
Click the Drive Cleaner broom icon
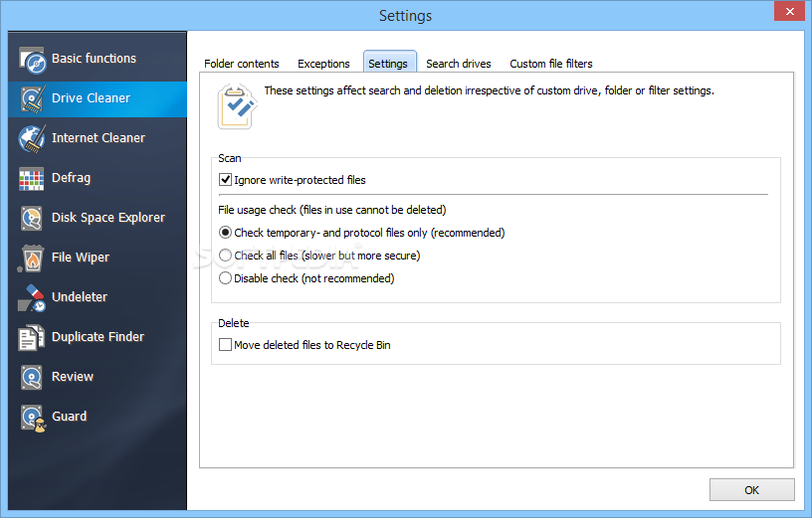[32, 98]
